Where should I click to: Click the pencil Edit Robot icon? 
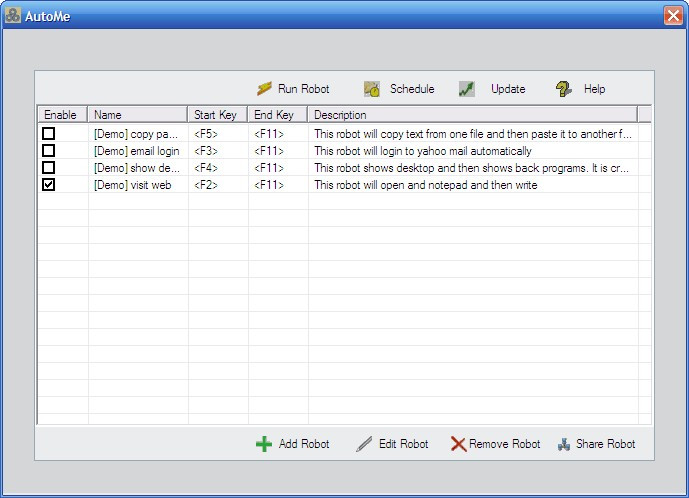tap(364, 444)
